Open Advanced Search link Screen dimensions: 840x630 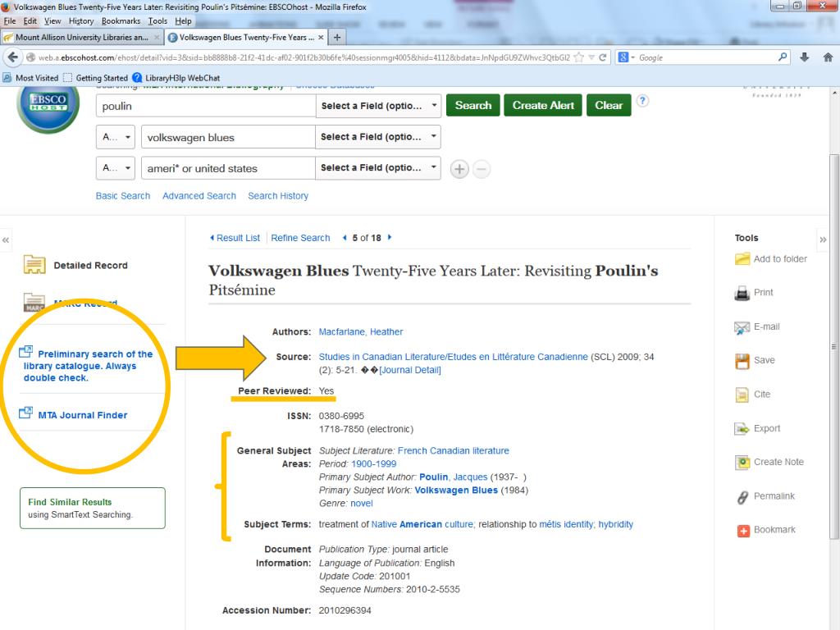pos(199,196)
